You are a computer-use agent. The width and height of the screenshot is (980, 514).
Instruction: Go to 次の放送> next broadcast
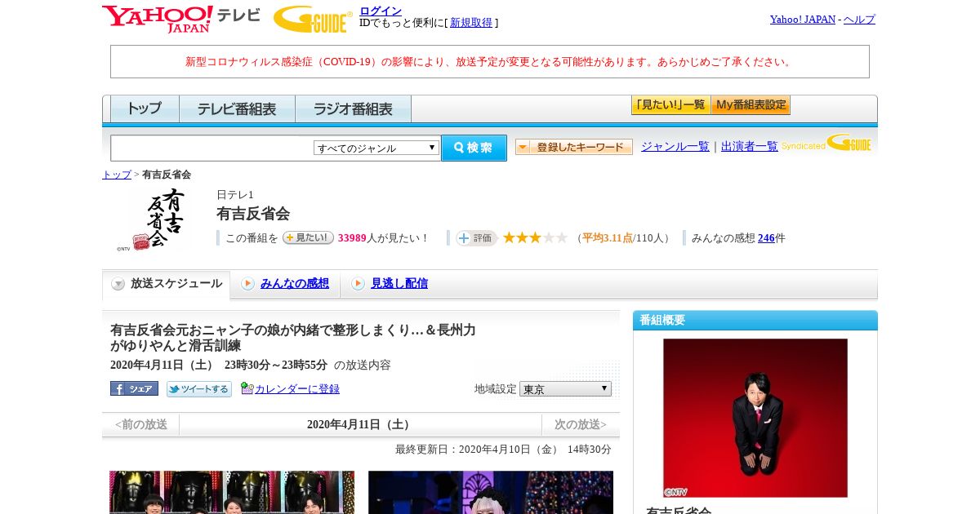click(x=581, y=424)
